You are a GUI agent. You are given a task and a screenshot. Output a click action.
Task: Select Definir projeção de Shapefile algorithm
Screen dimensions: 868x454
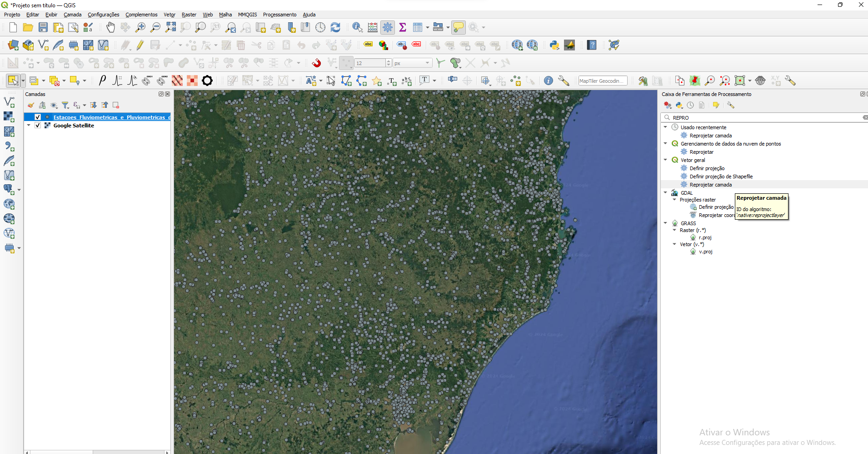tap(721, 177)
